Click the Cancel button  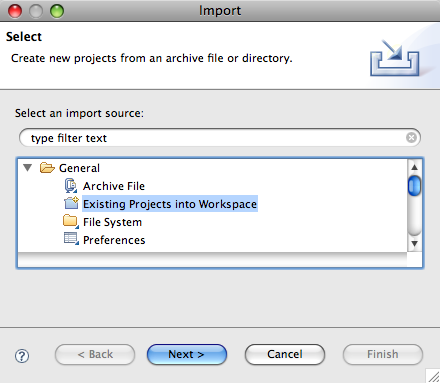[285, 354]
